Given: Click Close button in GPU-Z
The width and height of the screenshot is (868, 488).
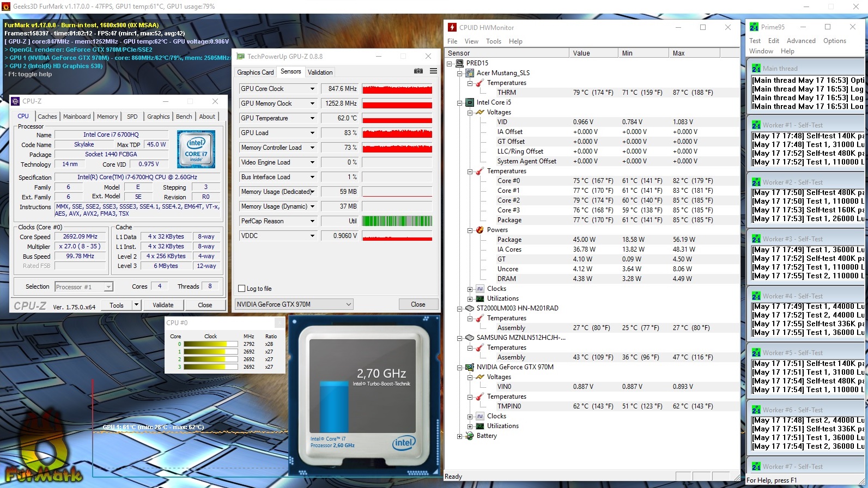Looking at the screenshot, I should [418, 304].
